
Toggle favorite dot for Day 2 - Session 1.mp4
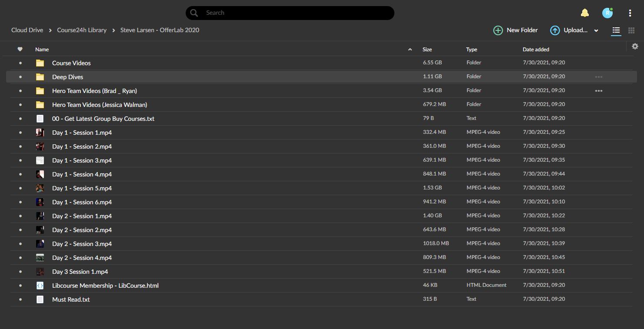(20, 216)
